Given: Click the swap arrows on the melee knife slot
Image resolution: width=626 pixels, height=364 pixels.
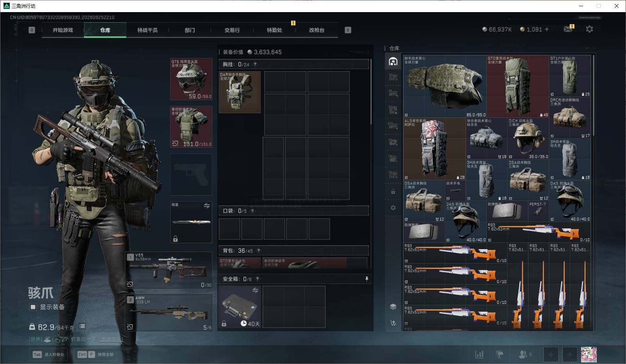Looking at the screenshot, I should pos(207,205).
